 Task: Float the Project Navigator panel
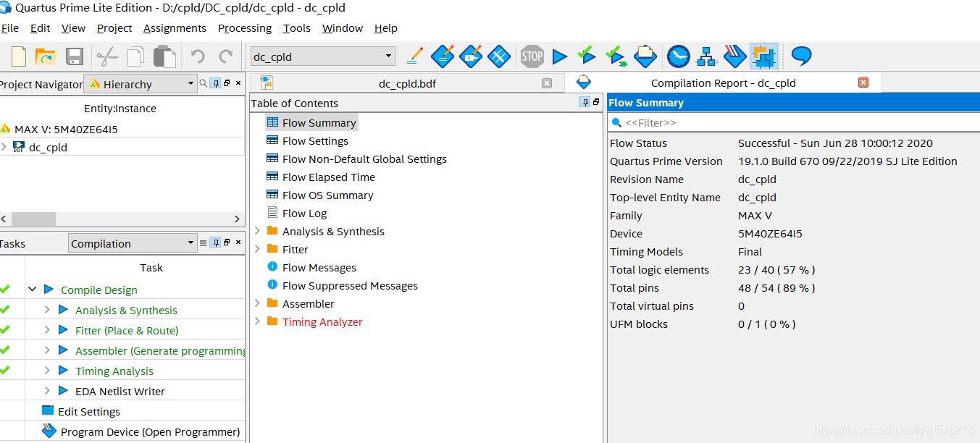tap(226, 83)
